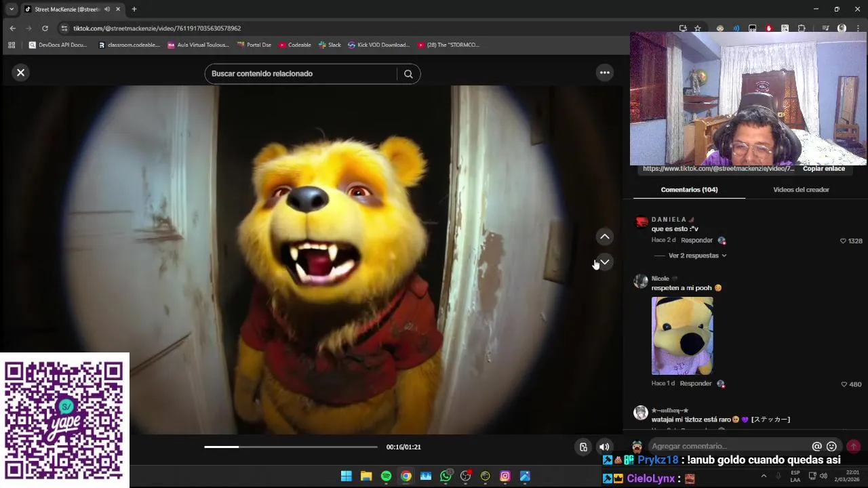The width and height of the screenshot is (868, 488).
Task: Open Spotify from the taskbar
Action: (x=386, y=476)
